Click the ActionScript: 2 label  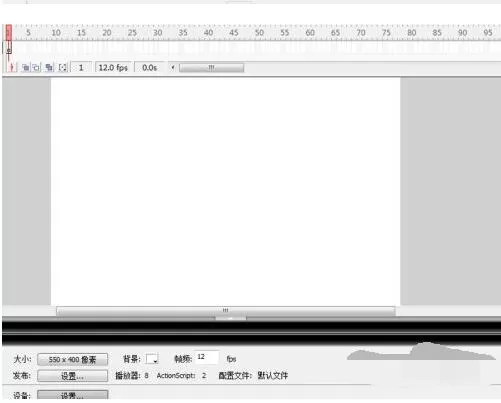181,376
